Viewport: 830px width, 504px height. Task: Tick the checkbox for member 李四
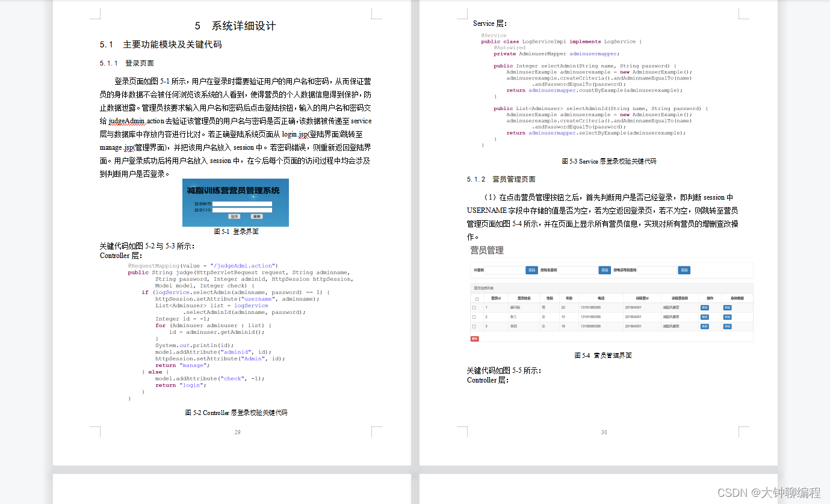coord(474,327)
